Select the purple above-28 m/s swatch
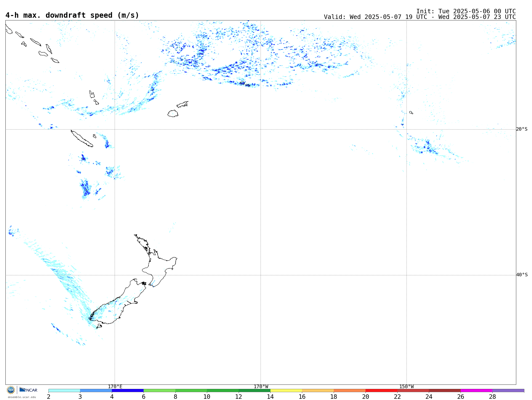The image size is (532, 400). tap(508, 391)
